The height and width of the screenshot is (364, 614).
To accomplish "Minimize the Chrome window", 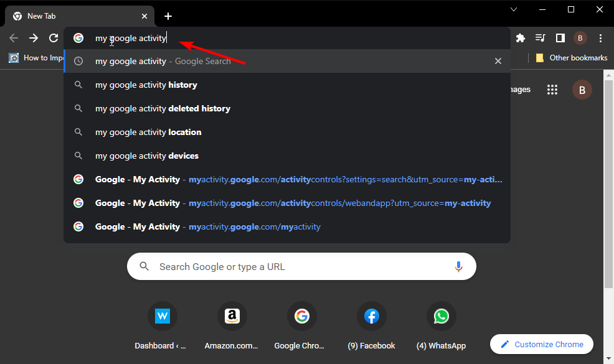I will [542, 9].
